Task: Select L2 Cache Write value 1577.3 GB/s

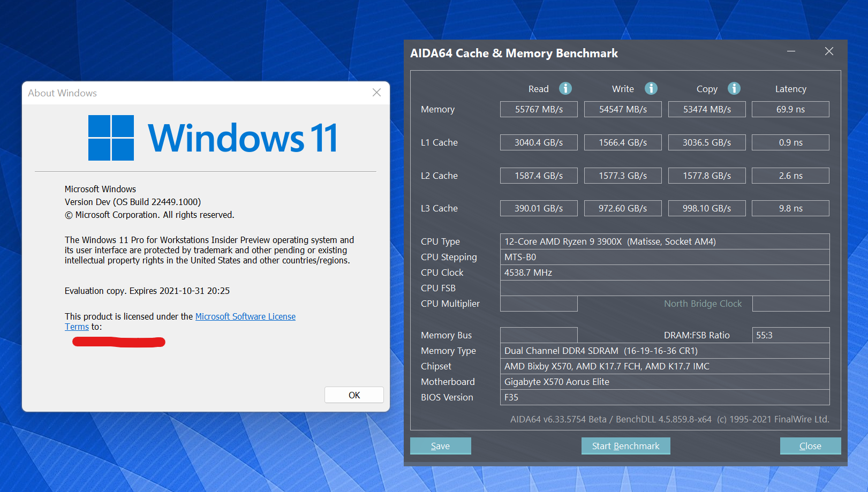Action: [x=623, y=176]
